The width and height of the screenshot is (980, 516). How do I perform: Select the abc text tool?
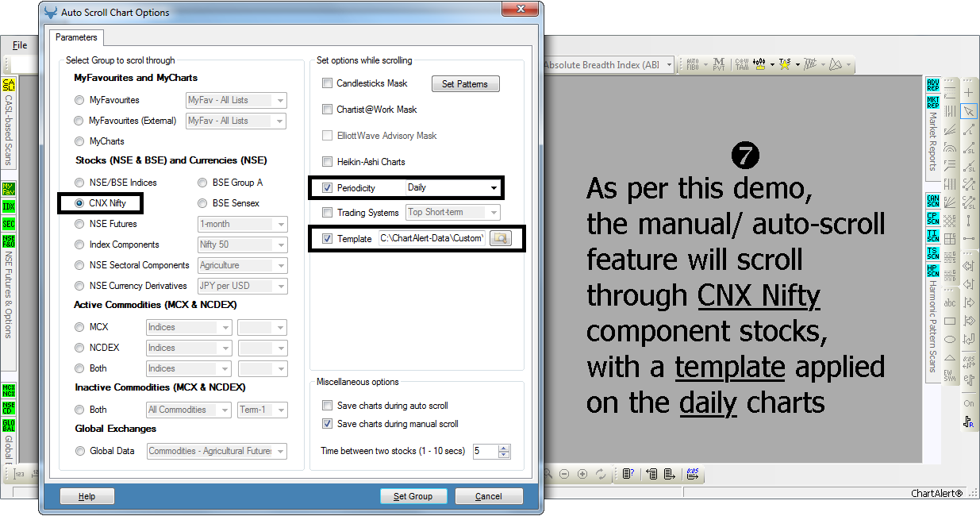coord(950,302)
